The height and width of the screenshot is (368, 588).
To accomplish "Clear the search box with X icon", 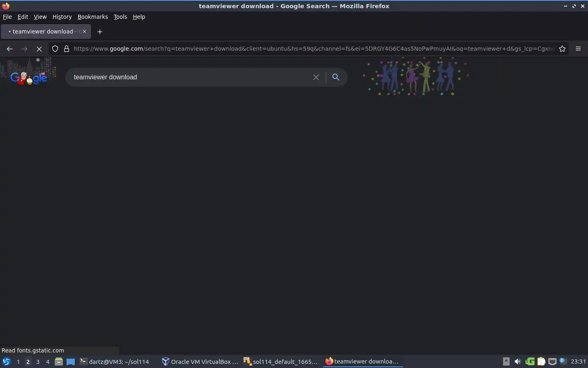I will tap(316, 77).
